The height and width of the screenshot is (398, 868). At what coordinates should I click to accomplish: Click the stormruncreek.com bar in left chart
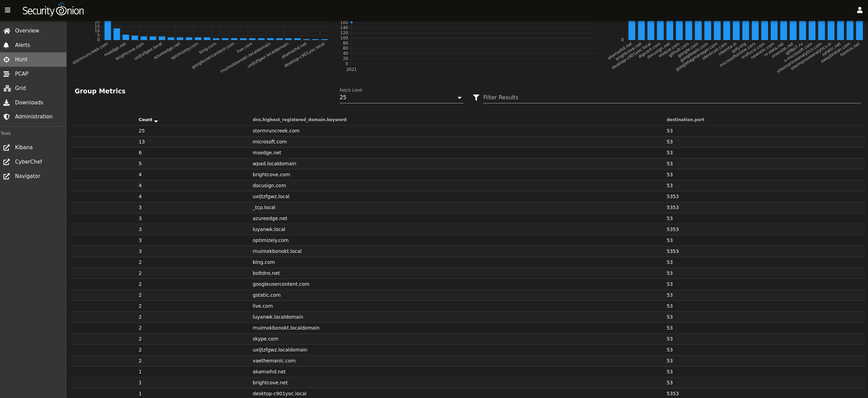(x=108, y=30)
